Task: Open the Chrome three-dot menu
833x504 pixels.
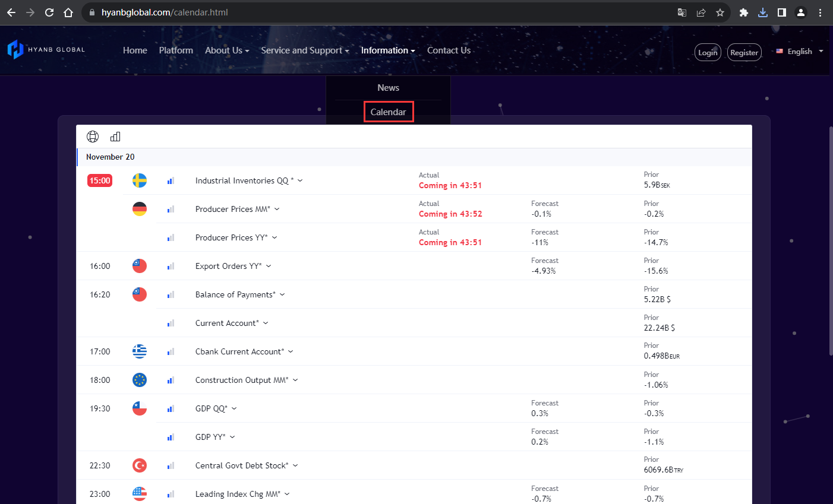Action: pos(821,12)
